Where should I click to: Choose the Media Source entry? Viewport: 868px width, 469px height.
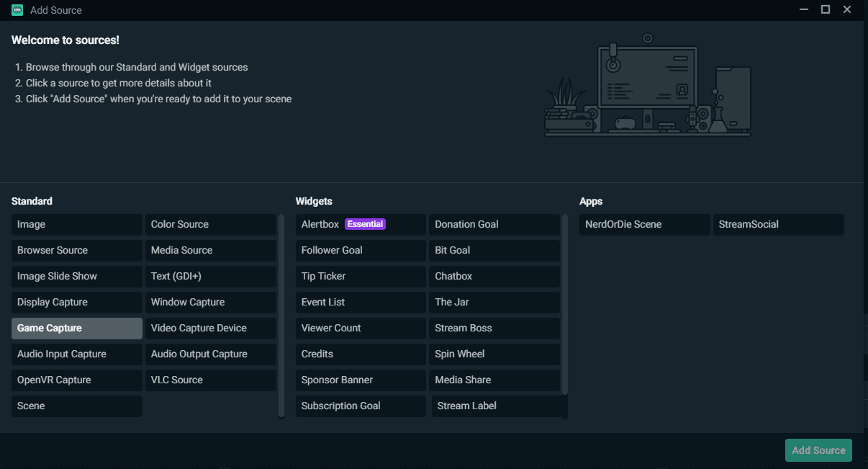tap(210, 250)
